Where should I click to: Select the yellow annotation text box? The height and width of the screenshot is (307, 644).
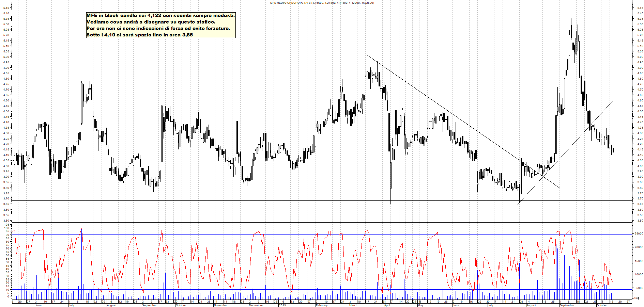160,25
